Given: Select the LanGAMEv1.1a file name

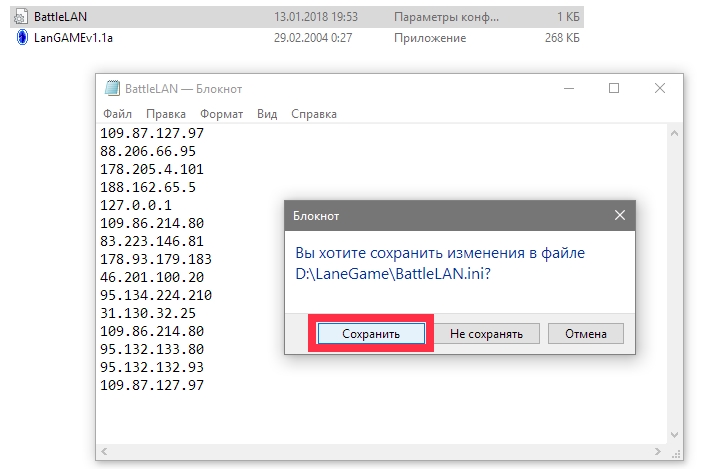Looking at the screenshot, I should pyautogui.click(x=73, y=38).
